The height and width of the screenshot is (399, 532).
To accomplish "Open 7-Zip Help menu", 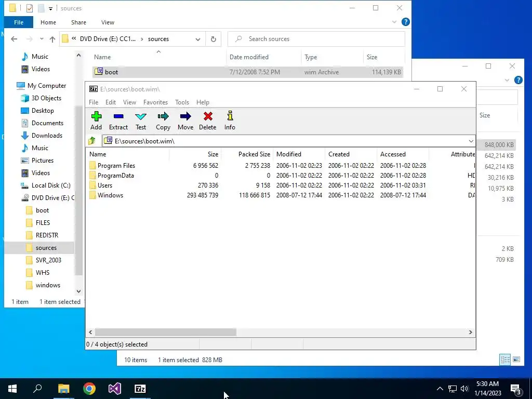I will 203,102.
